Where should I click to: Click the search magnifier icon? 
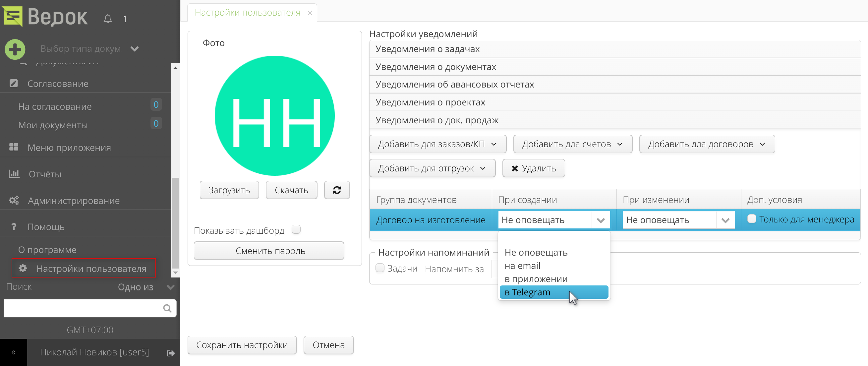pos(167,308)
